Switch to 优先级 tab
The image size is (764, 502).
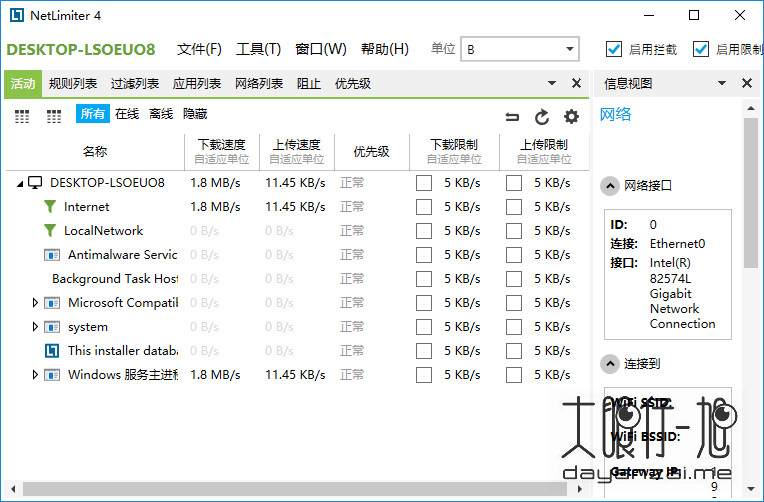point(353,84)
